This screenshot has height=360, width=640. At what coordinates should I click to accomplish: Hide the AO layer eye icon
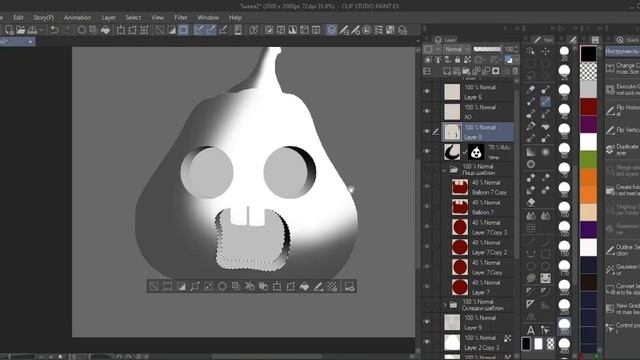[x=427, y=111]
